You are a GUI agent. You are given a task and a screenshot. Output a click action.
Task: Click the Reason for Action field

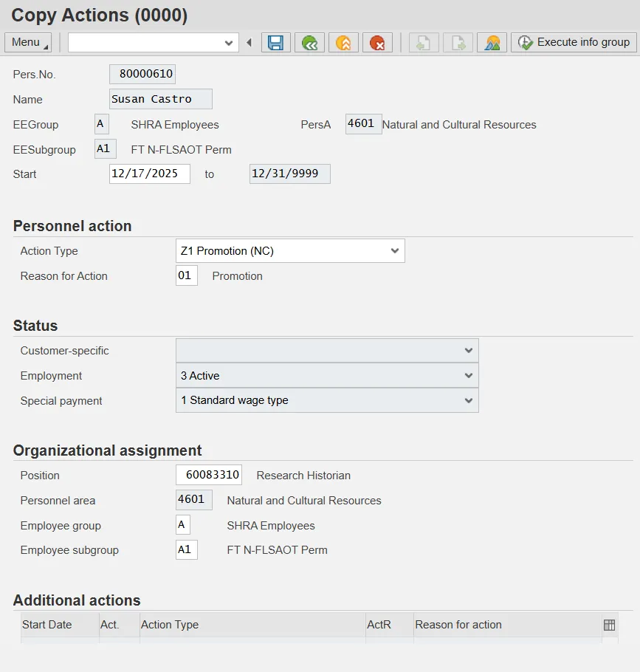pyautogui.click(x=186, y=276)
